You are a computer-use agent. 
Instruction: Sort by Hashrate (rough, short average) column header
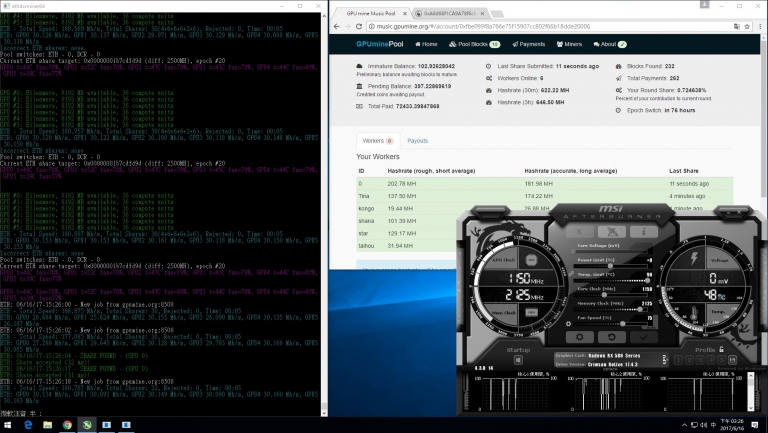[x=431, y=171]
